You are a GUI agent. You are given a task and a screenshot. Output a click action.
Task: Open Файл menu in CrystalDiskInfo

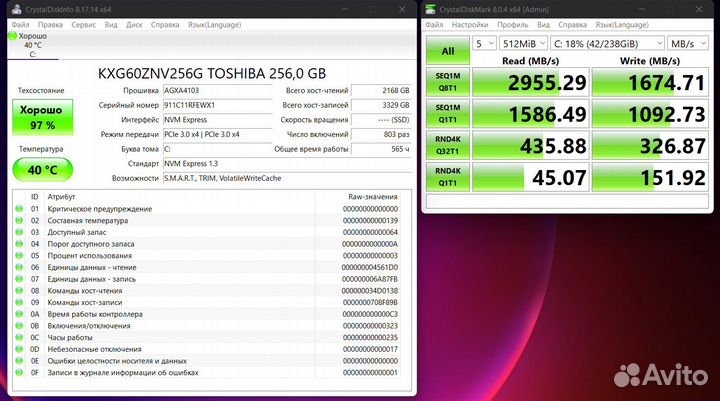pos(20,25)
